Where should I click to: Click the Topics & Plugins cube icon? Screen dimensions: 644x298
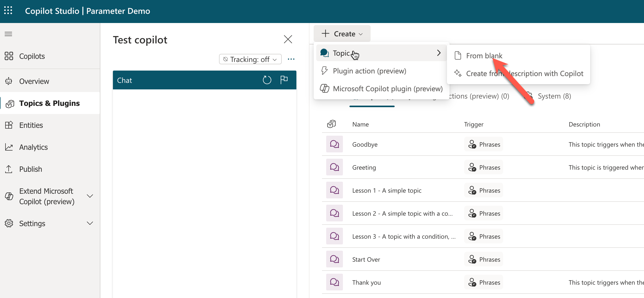pos(10,104)
